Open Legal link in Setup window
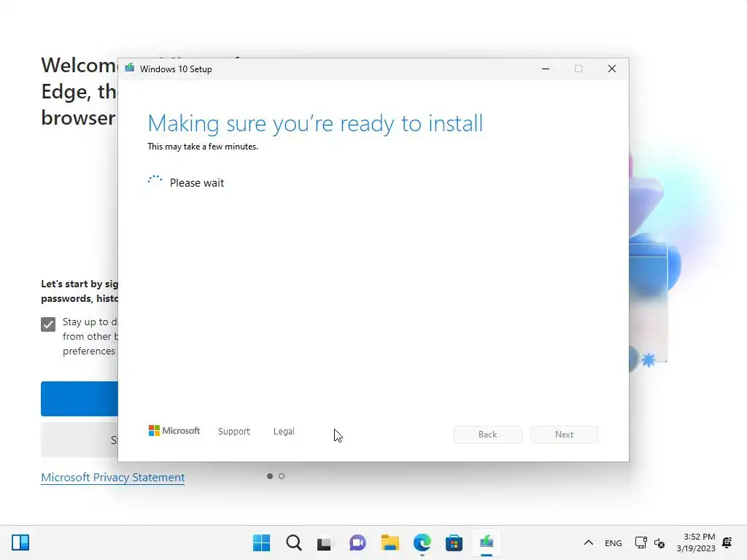This screenshot has width=747, height=560. 284,431
